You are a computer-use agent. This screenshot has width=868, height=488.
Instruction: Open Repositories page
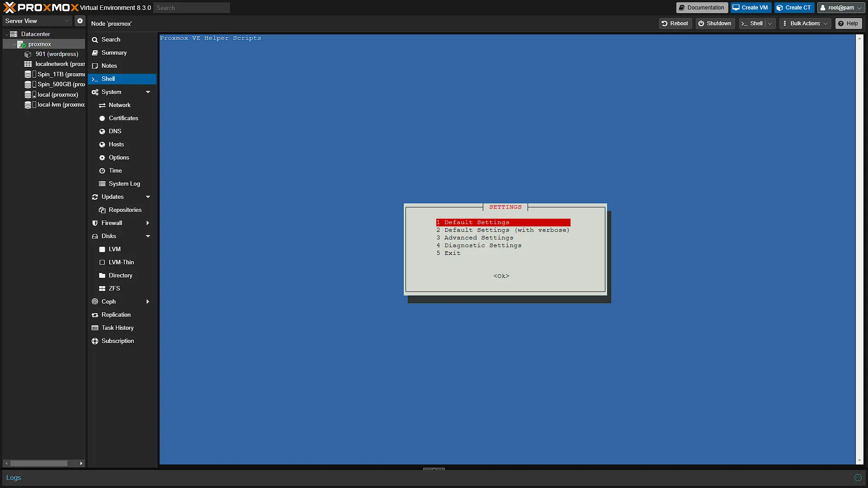(122, 210)
